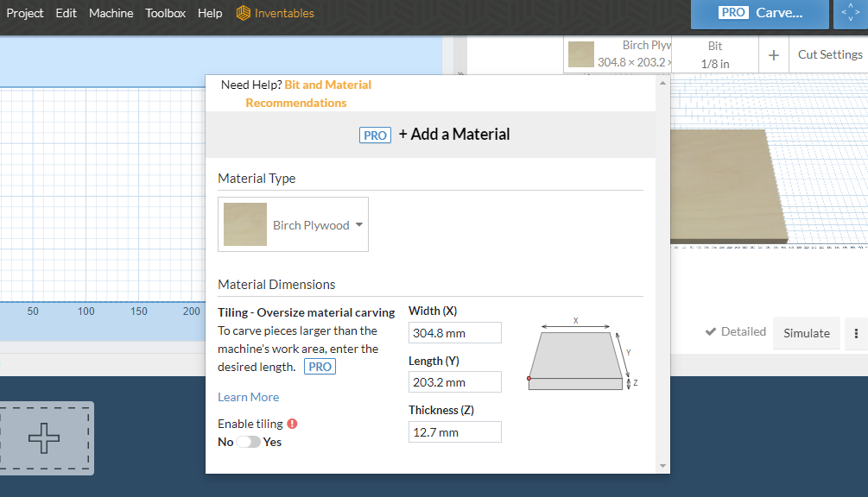Image resolution: width=868 pixels, height=497 pixels.
Task: Open the Edit menu
Action: 66,13
